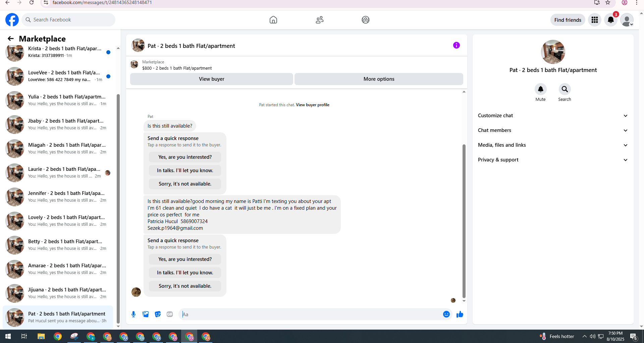
Task: Open the Yulia conversation
Action: 58,100
